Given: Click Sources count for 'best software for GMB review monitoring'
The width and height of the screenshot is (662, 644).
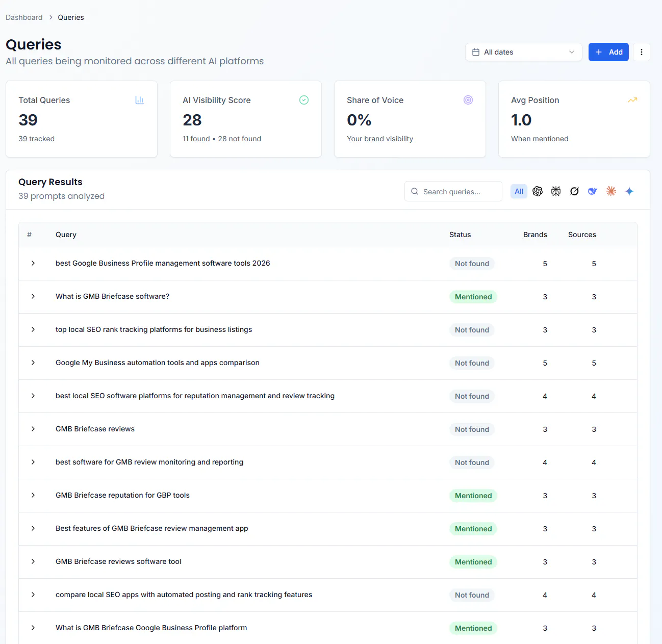Looking at the screenshot, I should [x=594, y=462].
